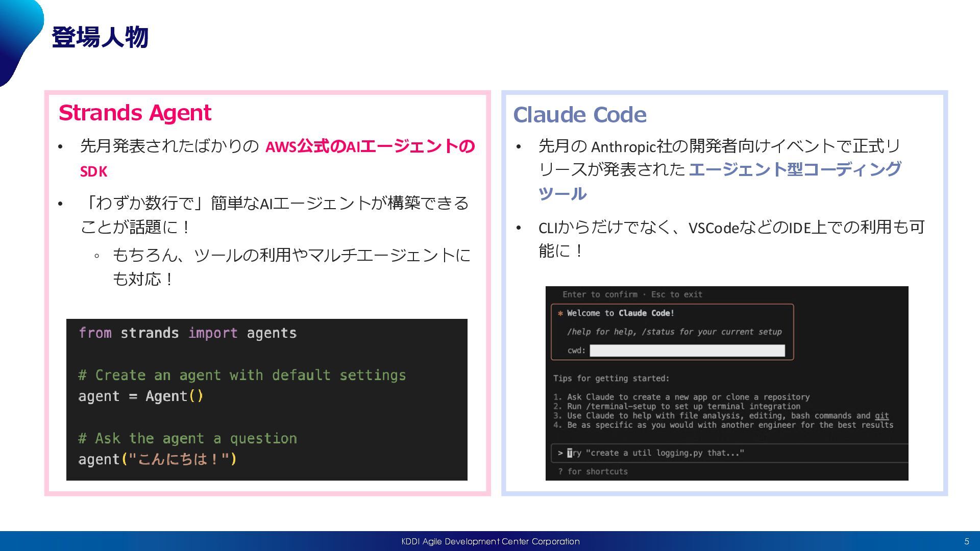Click Welcome to Claude Code! line
The image size is (980, 551).
pyautogui.click(x=621, y=313)
